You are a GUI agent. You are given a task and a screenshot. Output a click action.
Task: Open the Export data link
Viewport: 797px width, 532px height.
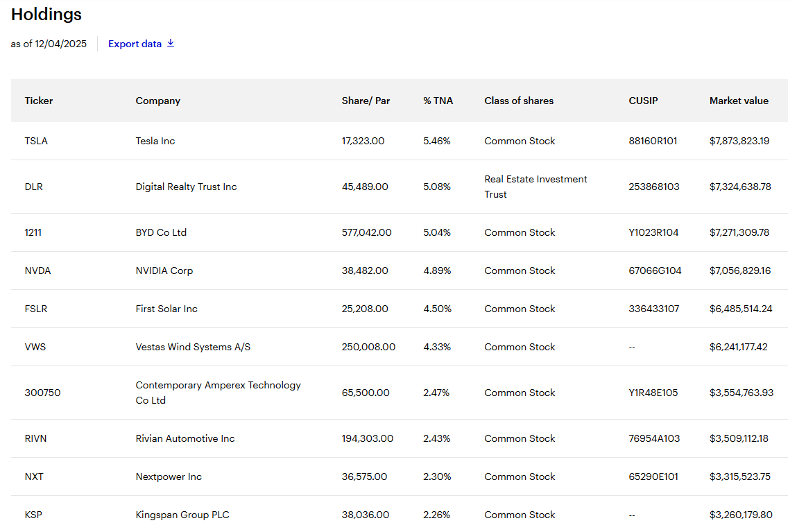tap(135, 44)
